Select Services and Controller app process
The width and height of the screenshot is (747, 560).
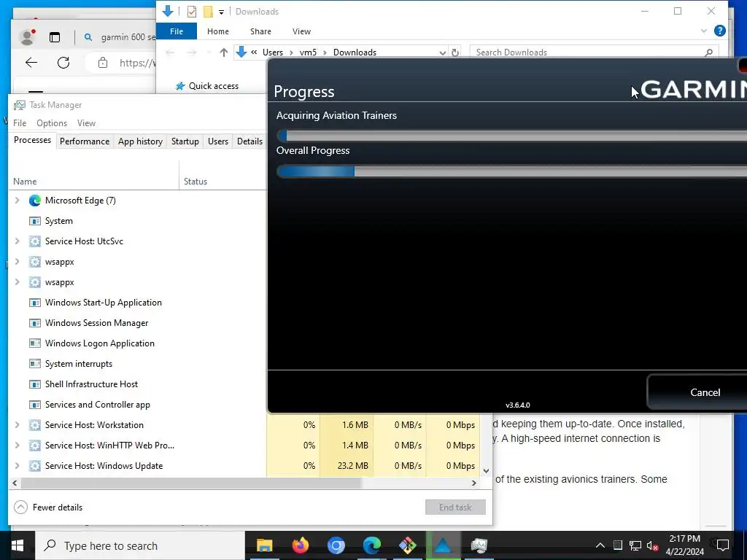137,405
